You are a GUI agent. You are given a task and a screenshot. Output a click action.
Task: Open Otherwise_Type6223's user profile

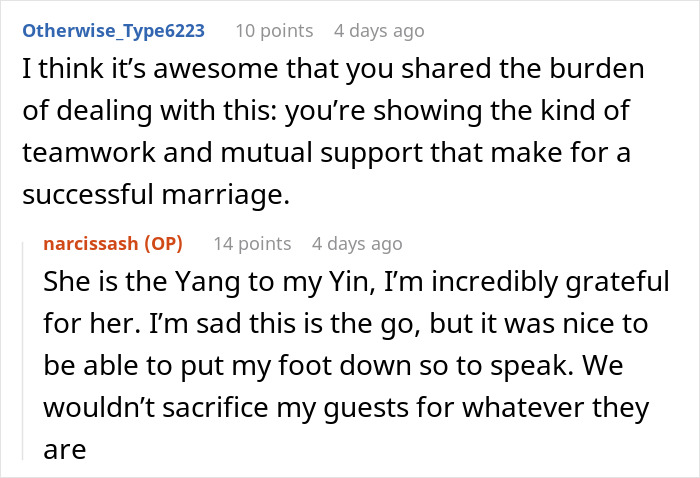tap(113, 31)
